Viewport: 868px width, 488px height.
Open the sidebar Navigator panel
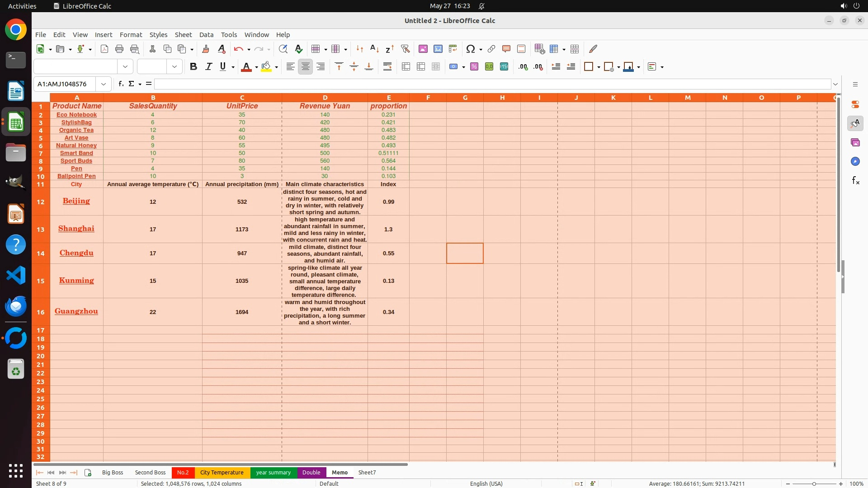pos(855,161)
